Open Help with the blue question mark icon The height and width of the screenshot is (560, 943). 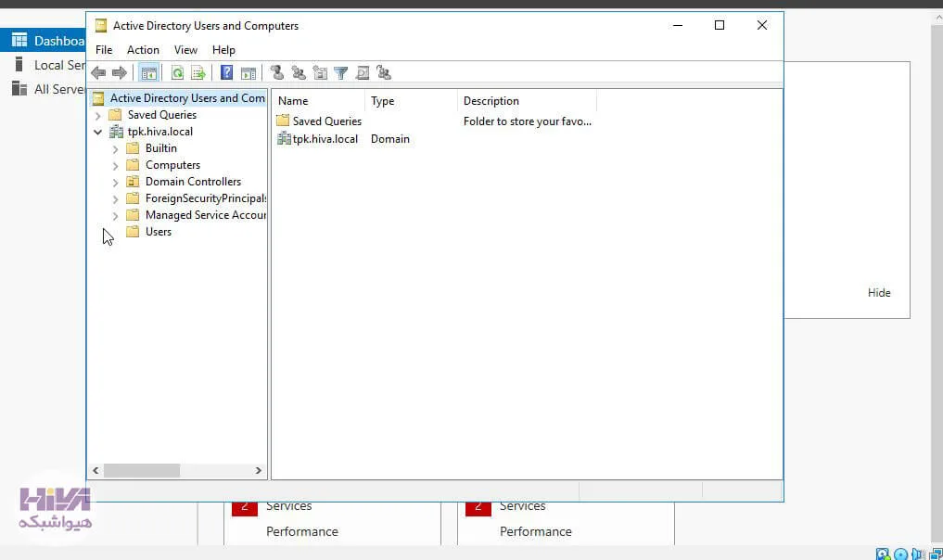point(227,73)
